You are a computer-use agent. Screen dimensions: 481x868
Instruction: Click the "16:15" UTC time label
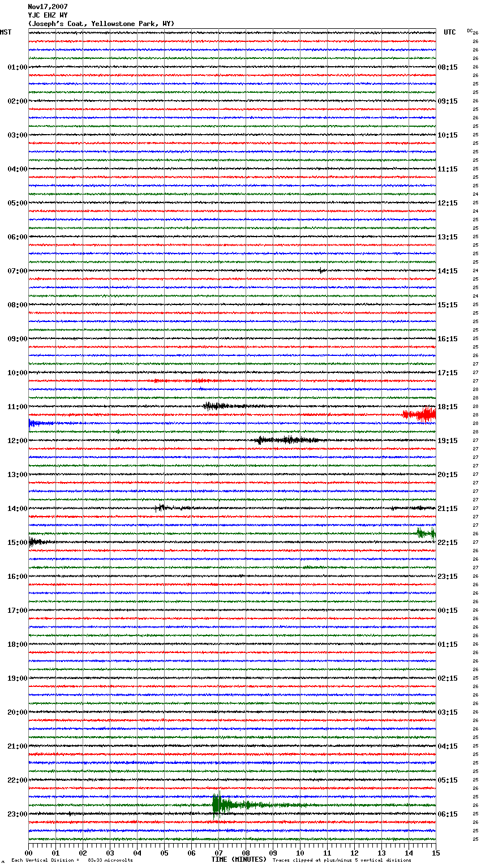coord(448,339)
